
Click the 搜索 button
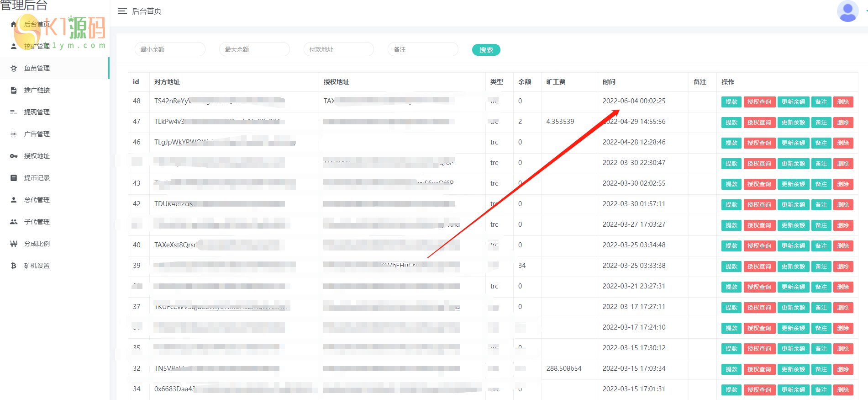coord(486,50)
